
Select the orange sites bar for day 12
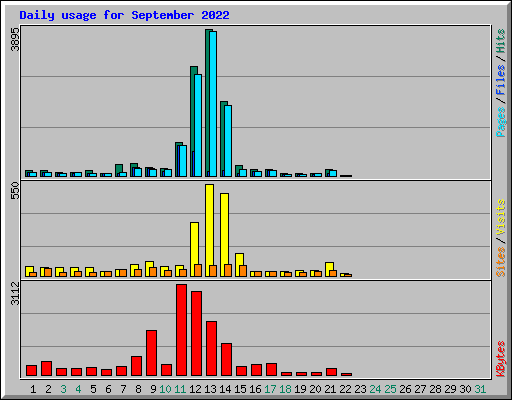point(198,271)
